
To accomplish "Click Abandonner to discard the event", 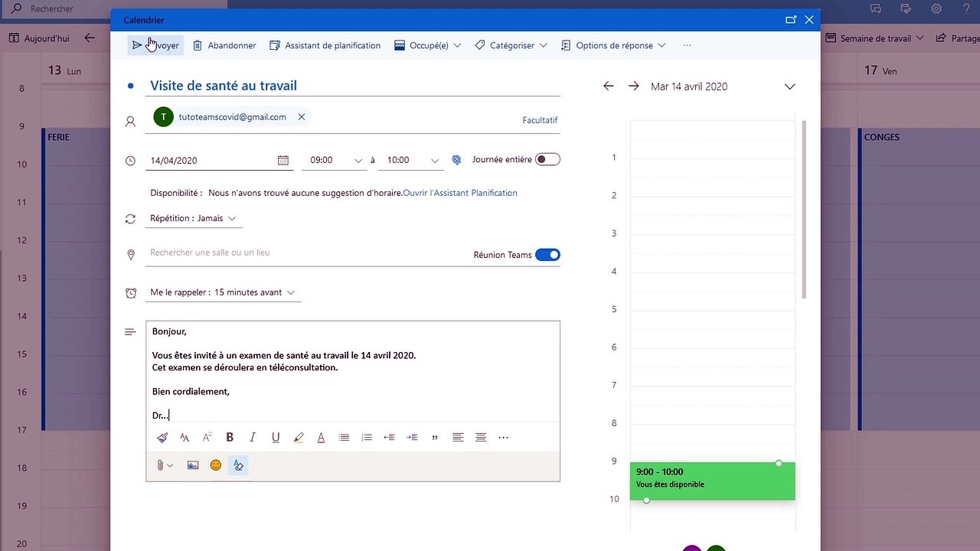I will click(x=224, y=45).
